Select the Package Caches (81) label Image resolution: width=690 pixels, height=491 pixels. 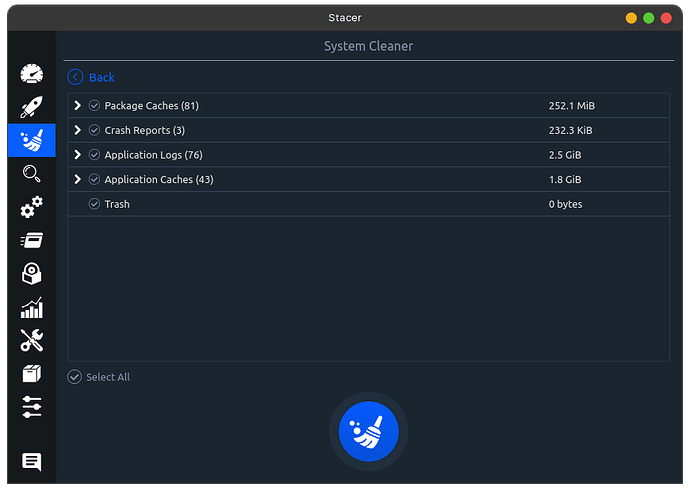click(x=151, y=106)
